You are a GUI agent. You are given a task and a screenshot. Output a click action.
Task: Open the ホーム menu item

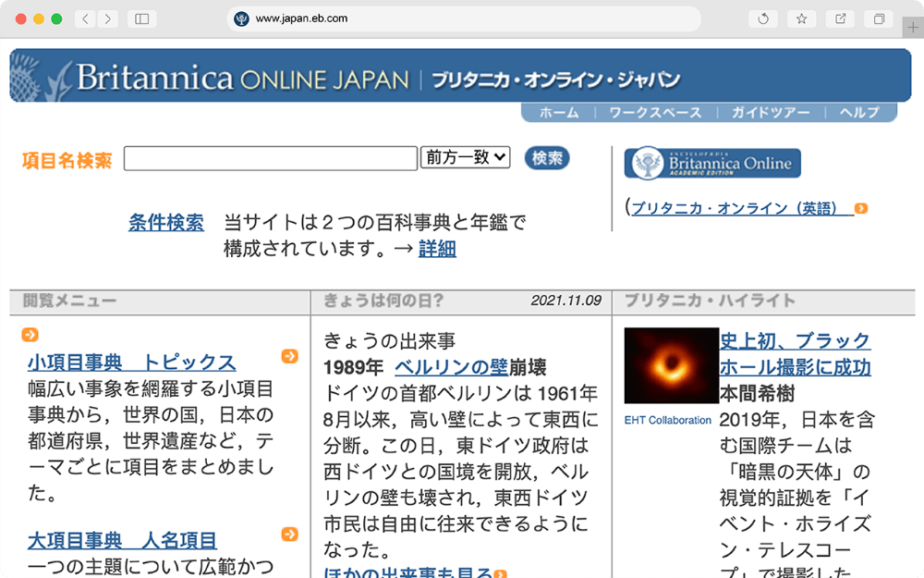pos(559,112)
